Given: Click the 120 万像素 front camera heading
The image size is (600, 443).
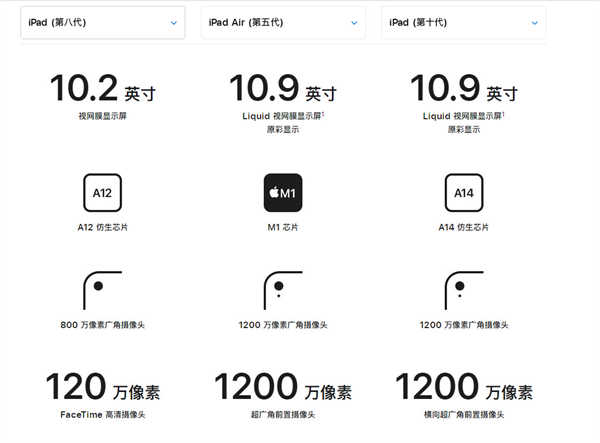Looking at the screenshot, I should [103, 387].
